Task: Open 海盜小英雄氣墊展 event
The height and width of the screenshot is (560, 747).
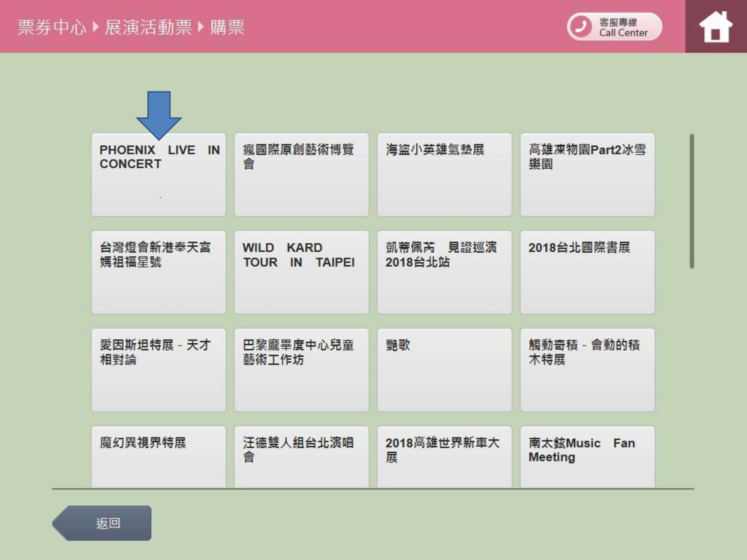Action: [x=444, y=174]
